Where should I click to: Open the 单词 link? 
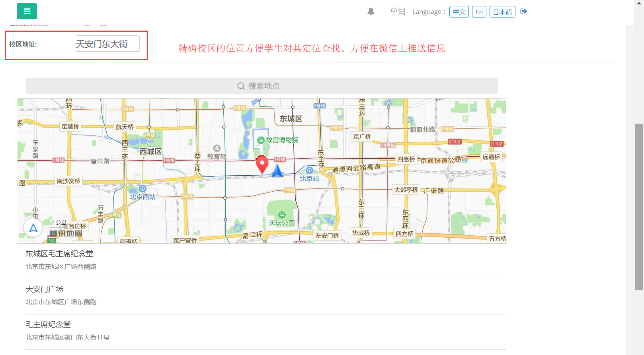[x=398, y=12]
